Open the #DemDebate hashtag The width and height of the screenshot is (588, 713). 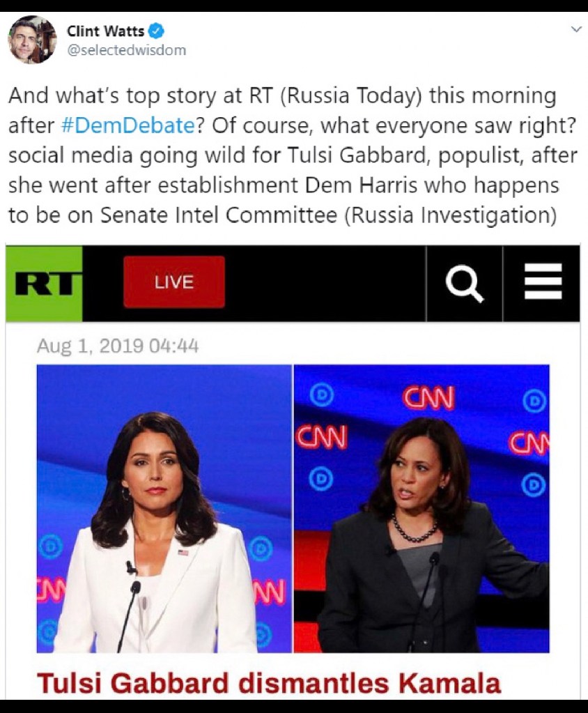click(127, 125)
